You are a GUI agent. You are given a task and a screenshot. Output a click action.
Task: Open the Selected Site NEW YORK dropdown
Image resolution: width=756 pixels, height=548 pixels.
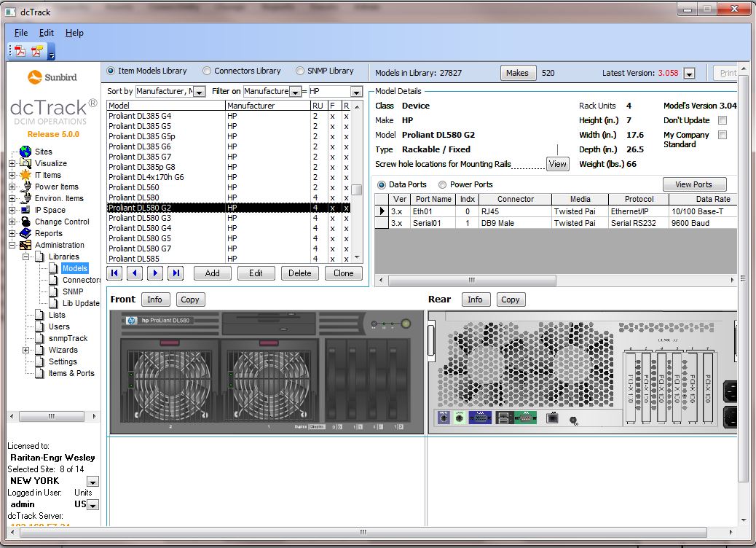(x=92, y=482)
